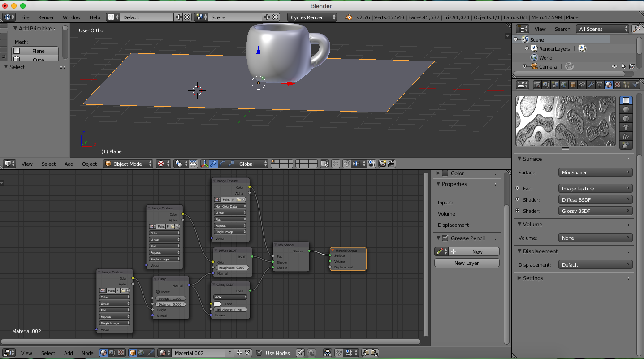
Task: Set material preview to Hair strands
Action: coord(626,136)
